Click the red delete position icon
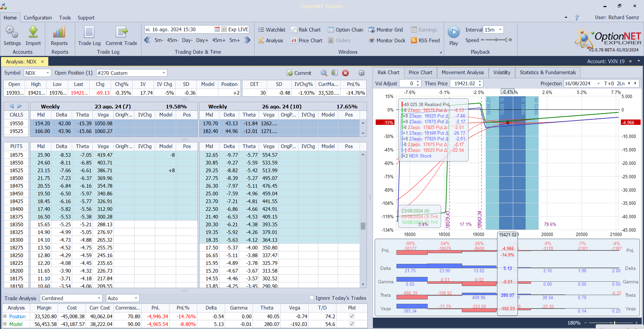Screen dimensions: 644x329 click(x=345, y=73)
